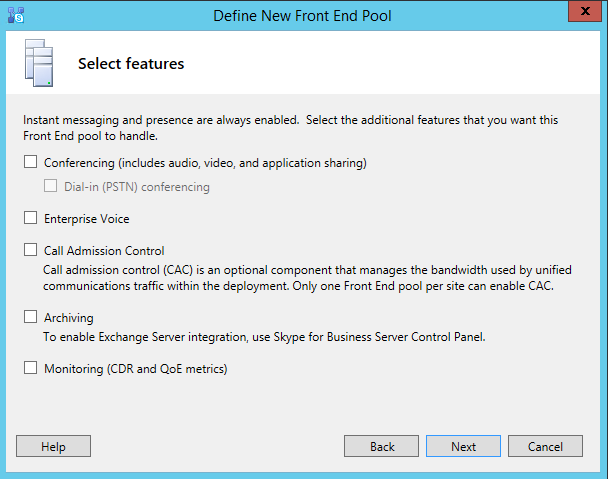Check Monitoring (CDR and QoE metrics)
This screenshot has height=479, width=608.
30,369
